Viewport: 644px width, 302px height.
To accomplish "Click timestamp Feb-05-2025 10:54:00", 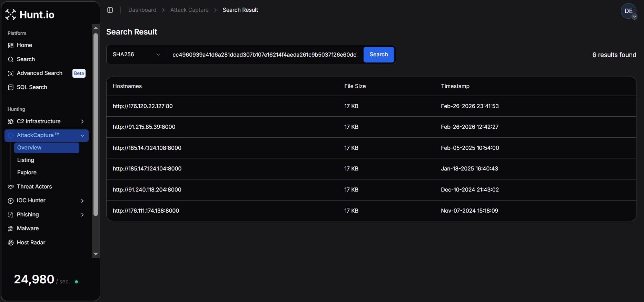I will (470, 148).
